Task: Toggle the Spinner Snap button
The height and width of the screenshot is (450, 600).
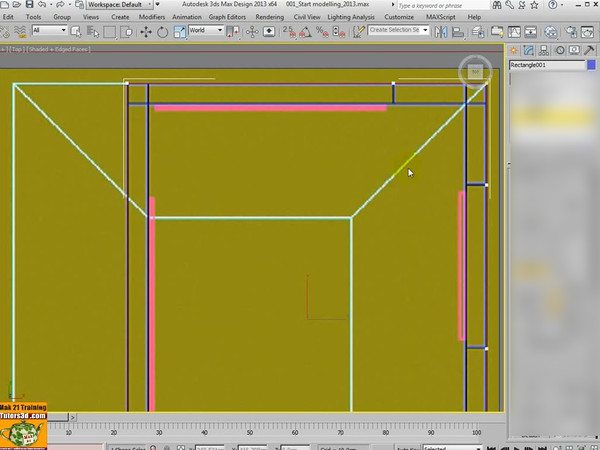Action: pyautogui.click(x=339, y=32)
